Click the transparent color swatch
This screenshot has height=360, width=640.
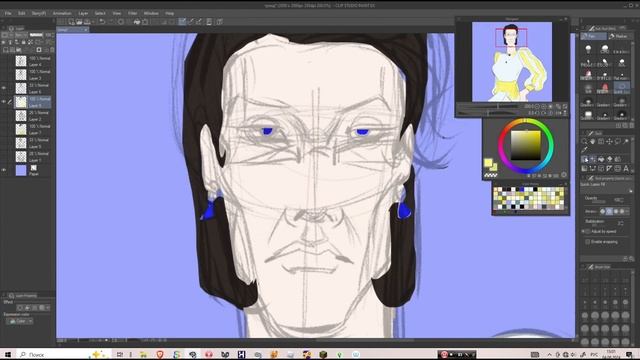point(491,176)
